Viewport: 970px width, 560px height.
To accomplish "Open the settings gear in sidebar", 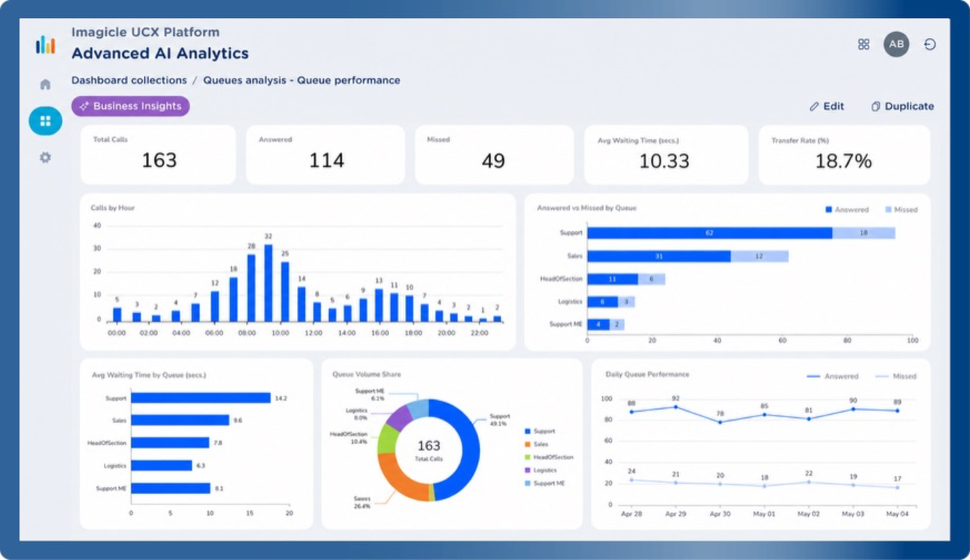I will click(x=45, y=157).
